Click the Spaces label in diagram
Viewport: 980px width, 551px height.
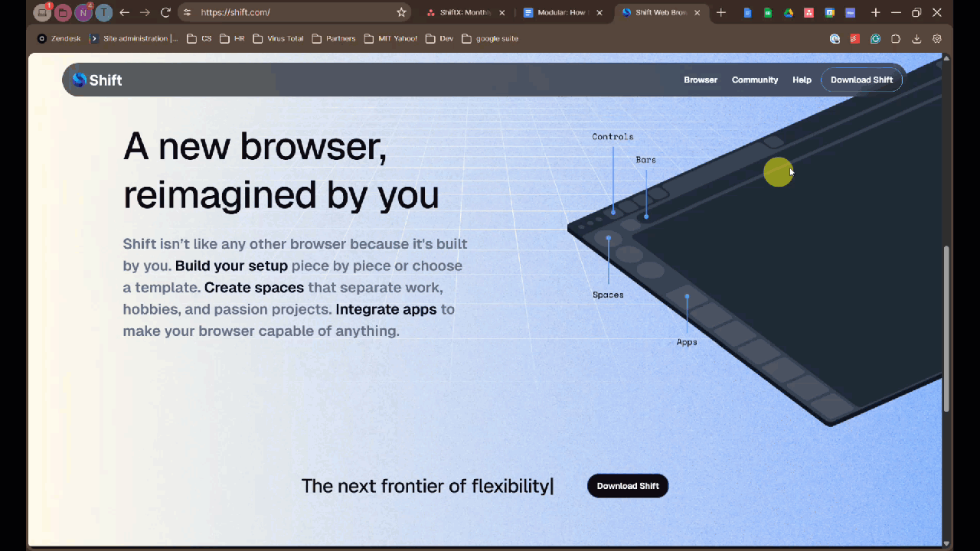[x=608, y=295]
